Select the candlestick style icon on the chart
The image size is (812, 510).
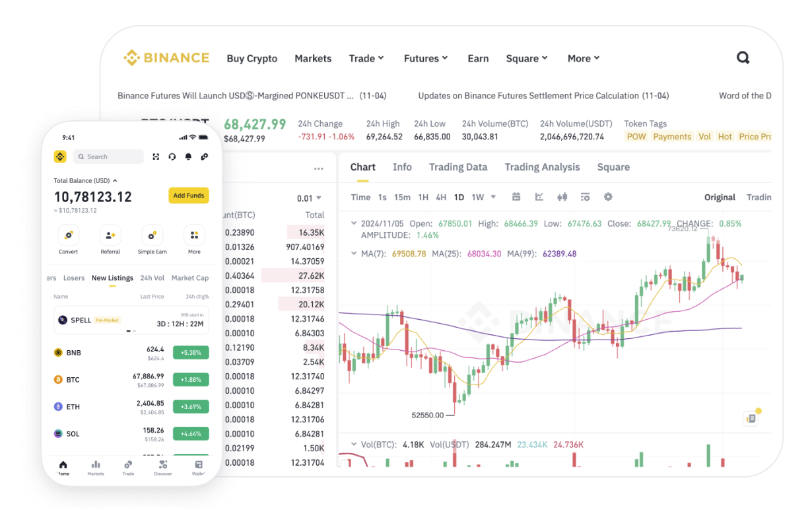pos(562,197)
